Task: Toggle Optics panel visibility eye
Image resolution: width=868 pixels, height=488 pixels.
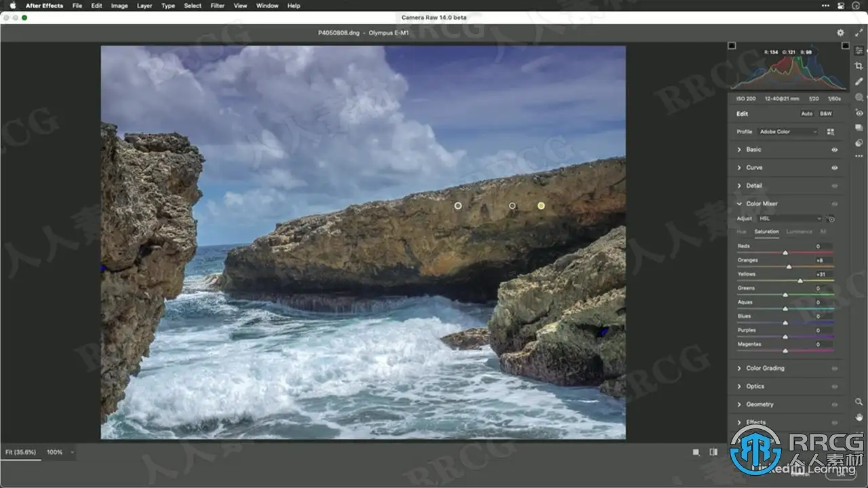Action: tap(834, 386)
